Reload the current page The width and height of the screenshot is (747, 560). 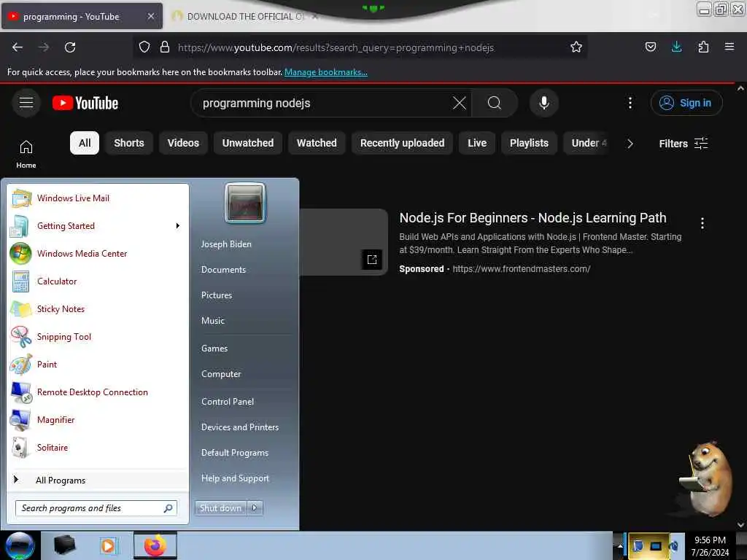click(x=70, y=47)
